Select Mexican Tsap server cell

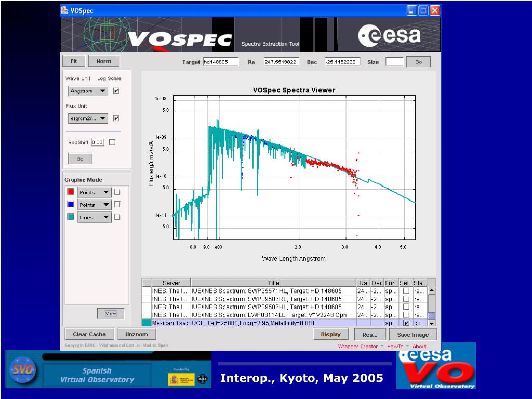coord(170,323)
